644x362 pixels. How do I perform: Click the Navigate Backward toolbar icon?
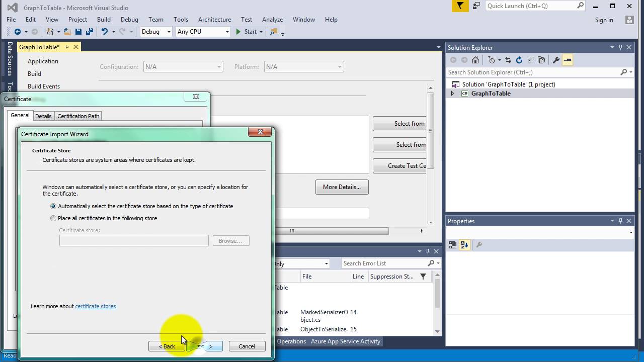coord(17,32)
